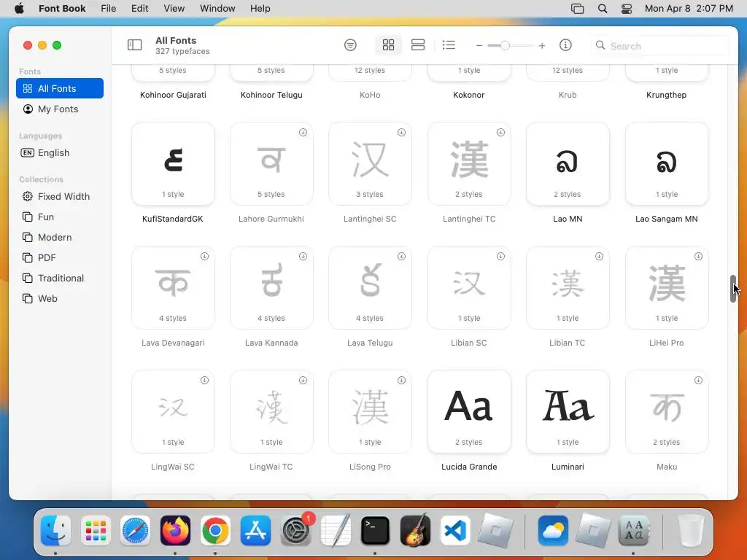The height and width of the screenshot is (560, 747).
Task: Open the Fun collection
Action: point(60,217)
